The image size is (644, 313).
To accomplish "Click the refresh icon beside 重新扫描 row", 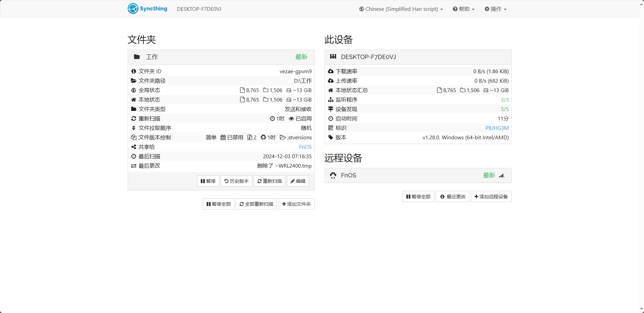I will [134, 118].
